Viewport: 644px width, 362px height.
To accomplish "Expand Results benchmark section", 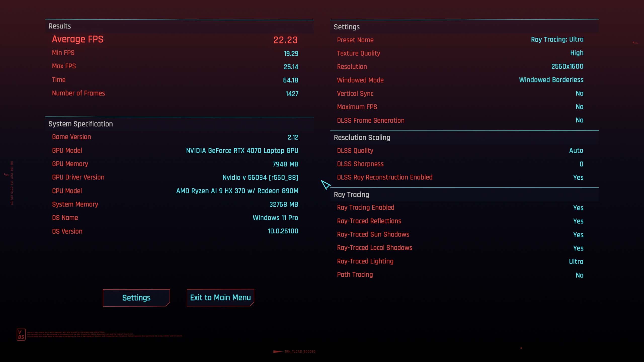I will [x=60, y=26].
